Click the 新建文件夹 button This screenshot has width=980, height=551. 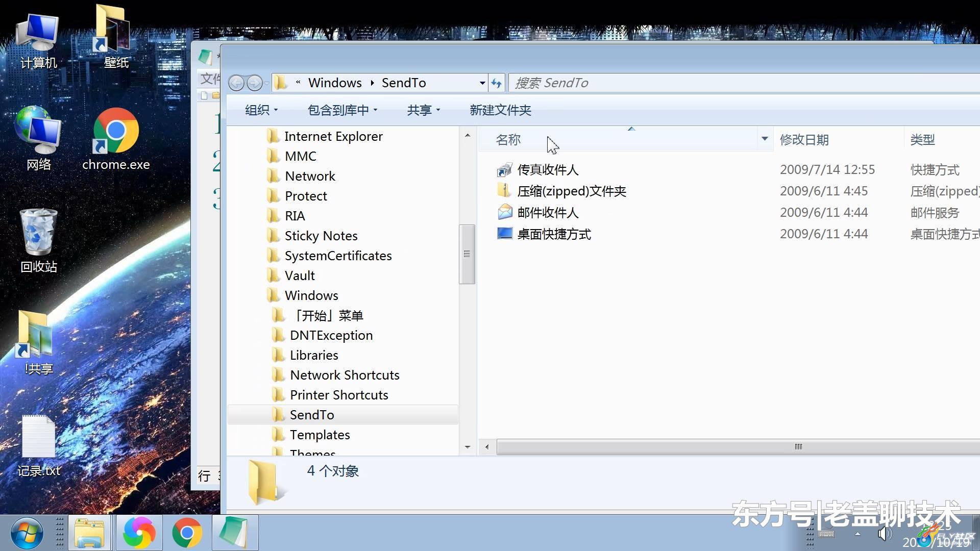click(x=500, y=110)
